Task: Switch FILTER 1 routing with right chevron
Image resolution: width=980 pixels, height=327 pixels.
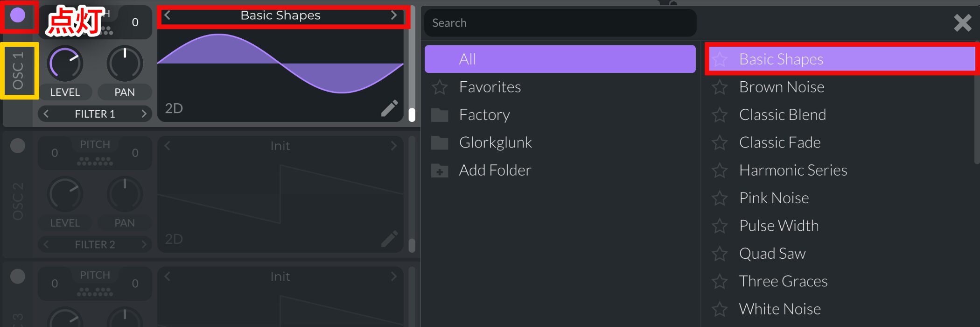Action: pyautogui.click(x=144, y=114)
